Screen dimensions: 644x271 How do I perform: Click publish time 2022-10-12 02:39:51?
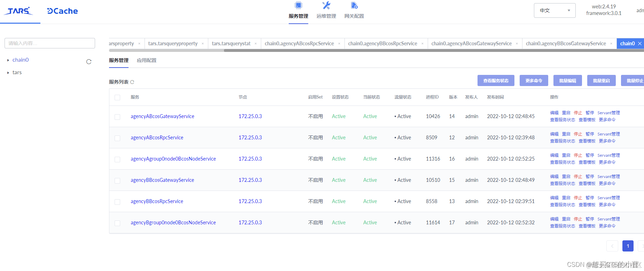click(x=511, y=201)
